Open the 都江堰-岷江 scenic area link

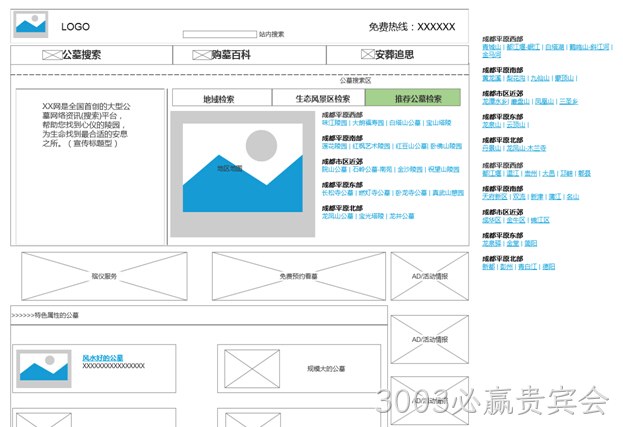pyautogui.click(x=523, y=47)
